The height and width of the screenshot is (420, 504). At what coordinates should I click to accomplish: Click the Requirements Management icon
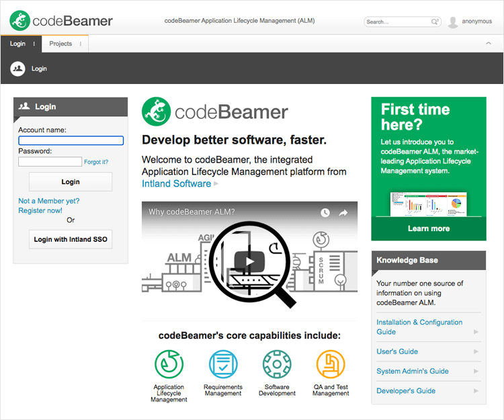click(x=223, y=364)
